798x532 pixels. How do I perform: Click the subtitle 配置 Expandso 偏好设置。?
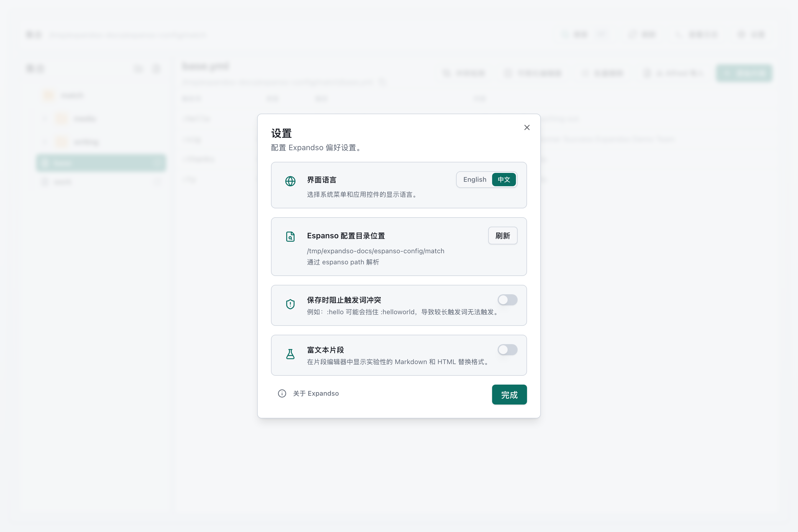click(316, 148)
